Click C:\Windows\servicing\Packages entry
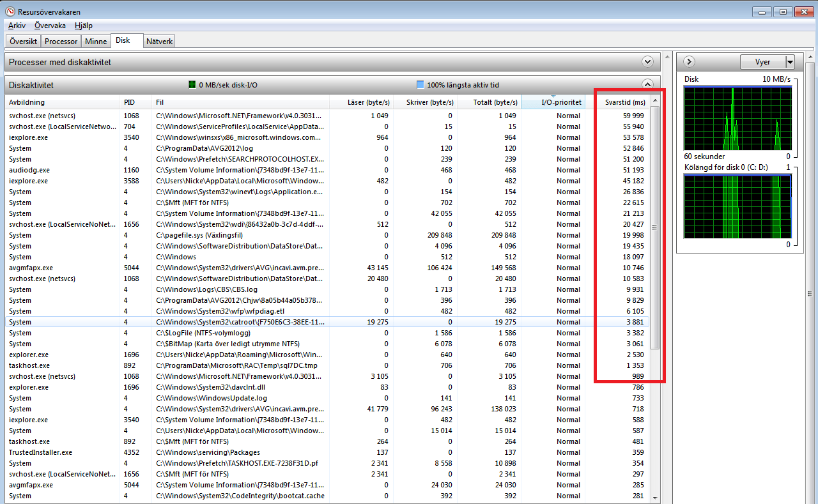818x504 pixels. coord(207,452)
